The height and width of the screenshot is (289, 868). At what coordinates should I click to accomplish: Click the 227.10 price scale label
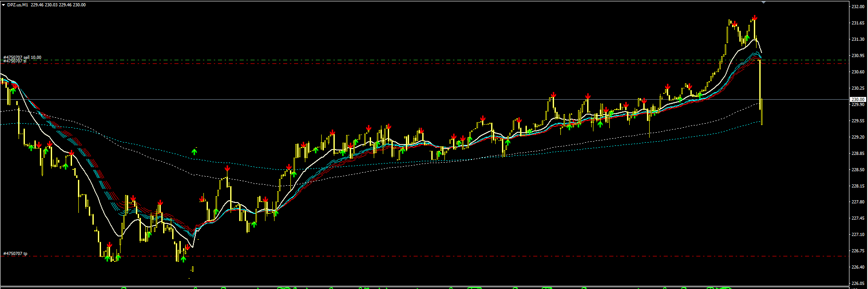tap(858, 235)
